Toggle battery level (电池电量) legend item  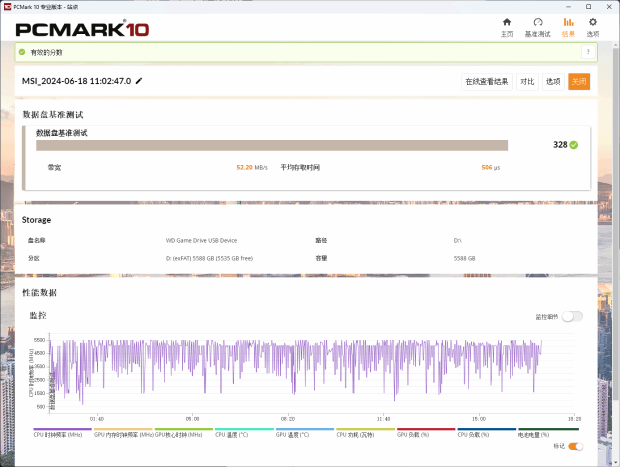[548, 432]
